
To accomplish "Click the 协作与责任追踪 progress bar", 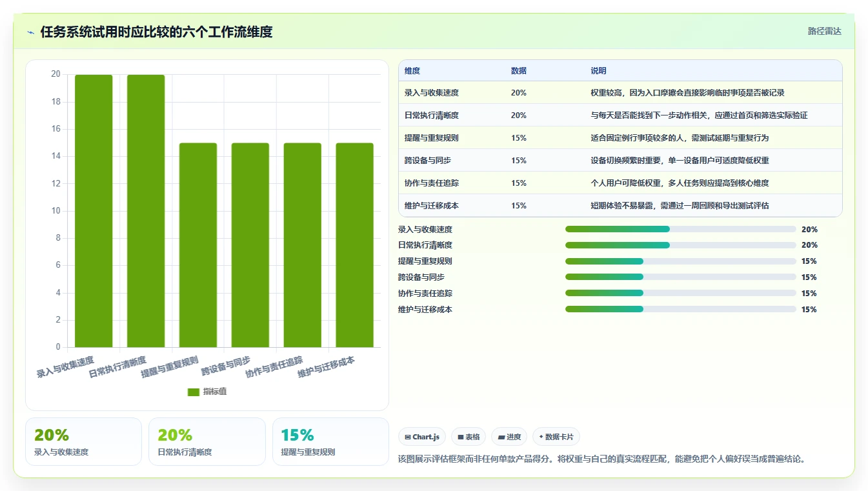I will (681, 293).
